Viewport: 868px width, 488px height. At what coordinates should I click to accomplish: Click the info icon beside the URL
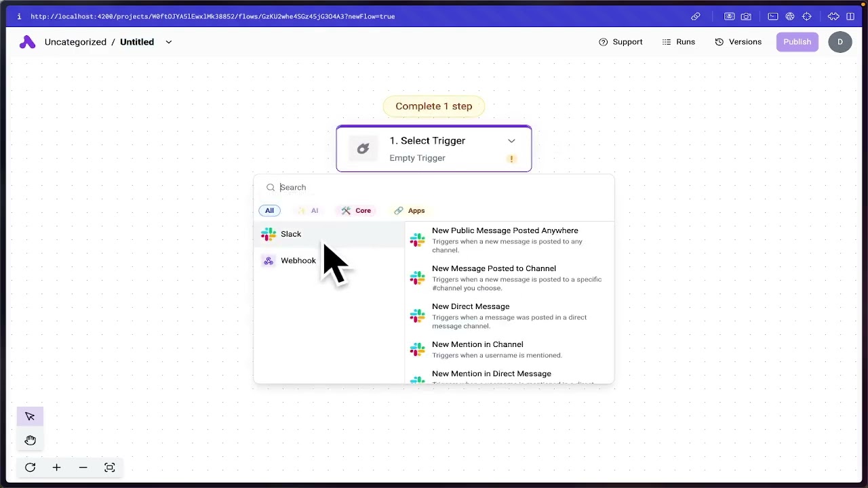19,16
